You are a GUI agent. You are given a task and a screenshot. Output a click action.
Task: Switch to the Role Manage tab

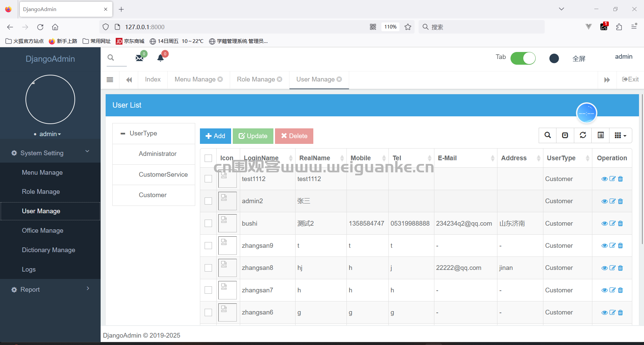point(256,79)
